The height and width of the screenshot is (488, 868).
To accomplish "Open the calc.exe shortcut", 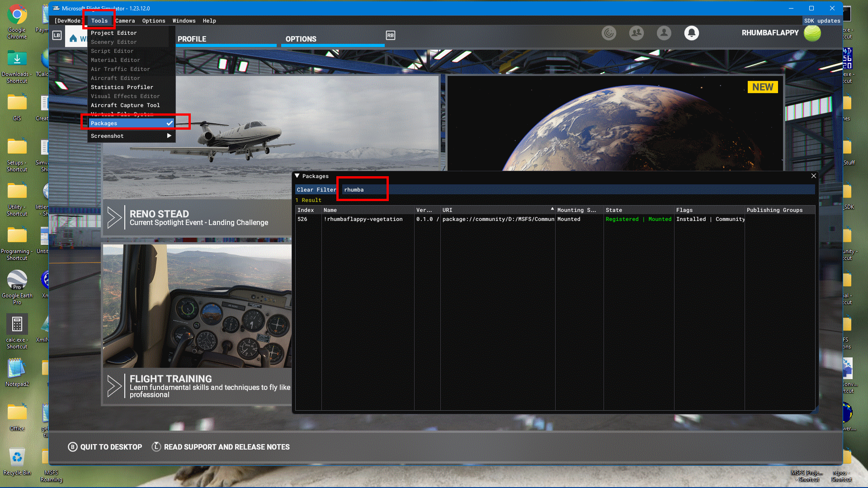I will point(17,332).
